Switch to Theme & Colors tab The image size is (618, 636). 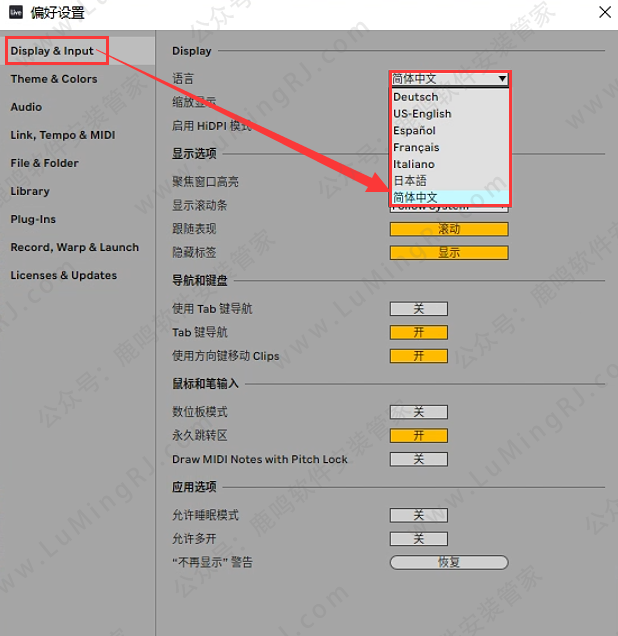(x=54, y=79)
